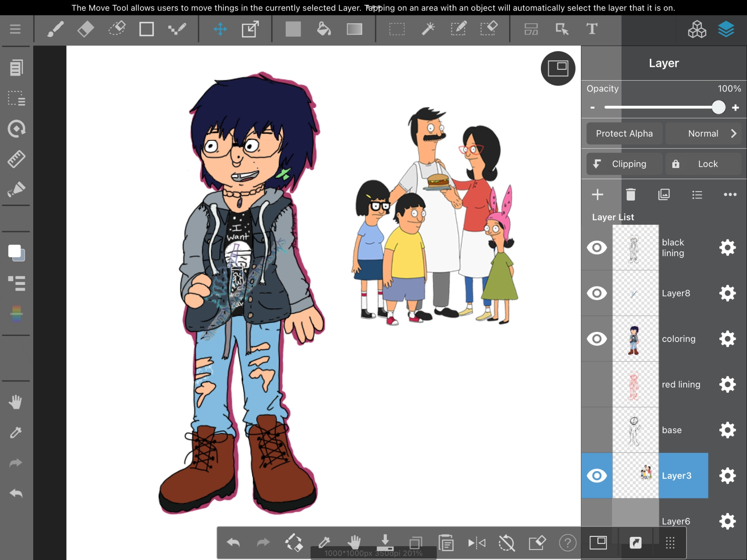Choose the rectangular Select tool

pyautogui.click(x=397, y=29)
